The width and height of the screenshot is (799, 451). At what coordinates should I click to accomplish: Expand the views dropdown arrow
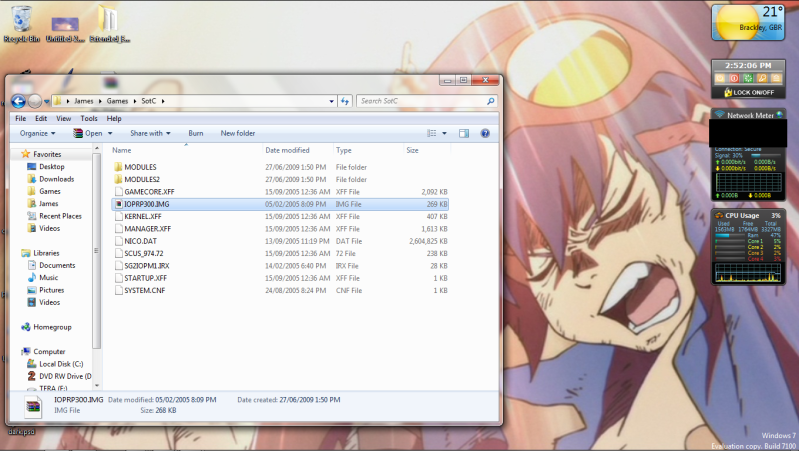click(x=444, y=134)
